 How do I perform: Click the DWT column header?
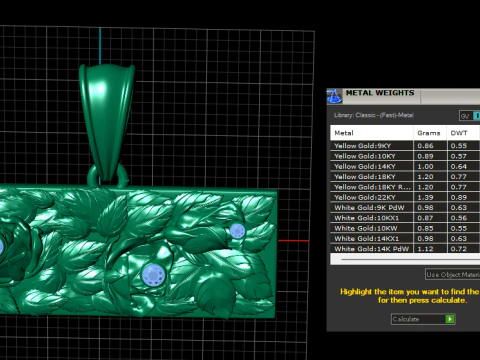coord(463,133)
